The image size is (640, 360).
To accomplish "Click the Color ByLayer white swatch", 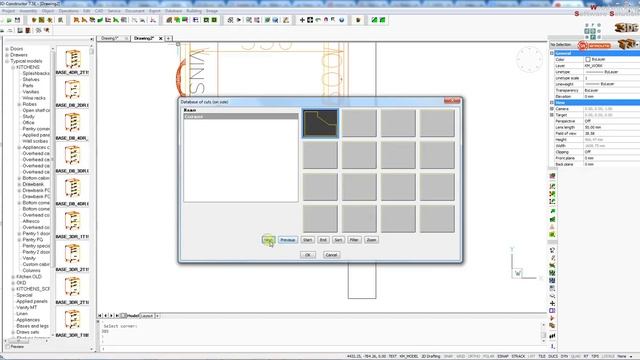I will point(588,60).
